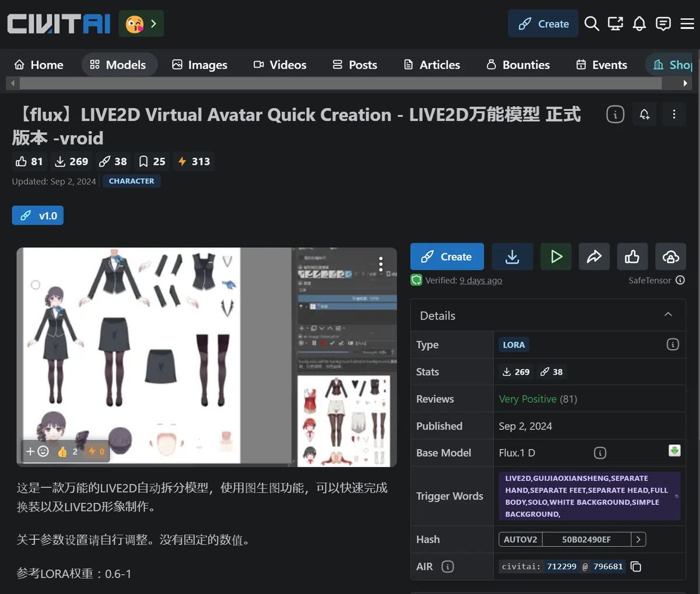Open the notifications bell in header

[x=639, y=24]
